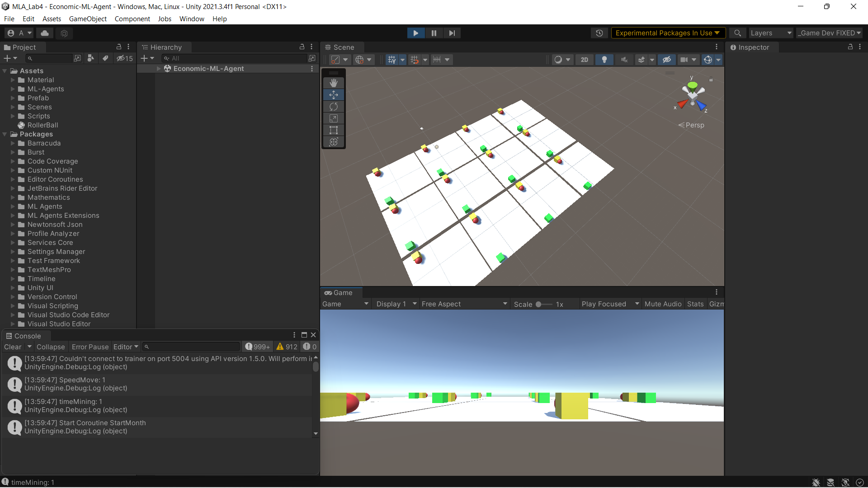Click Mute Audio in Game view

pos(663,304)
